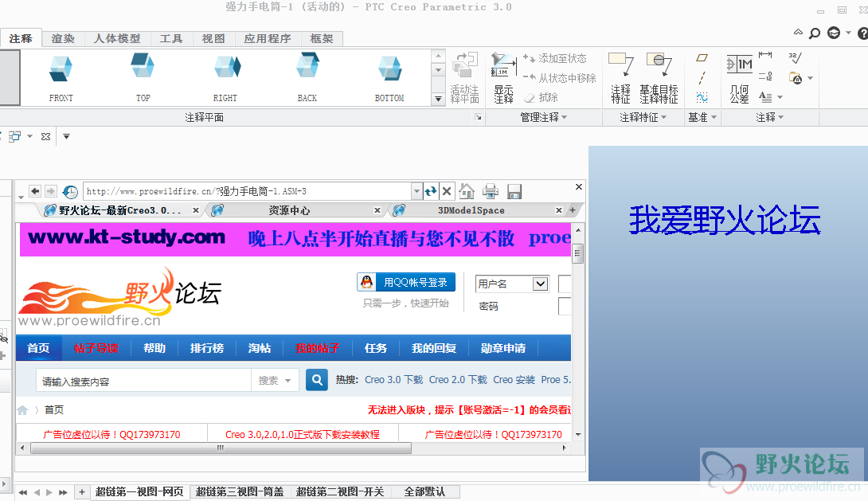Print the current browser page
Viewport: 868px width, 501px height.
[491, 191]
